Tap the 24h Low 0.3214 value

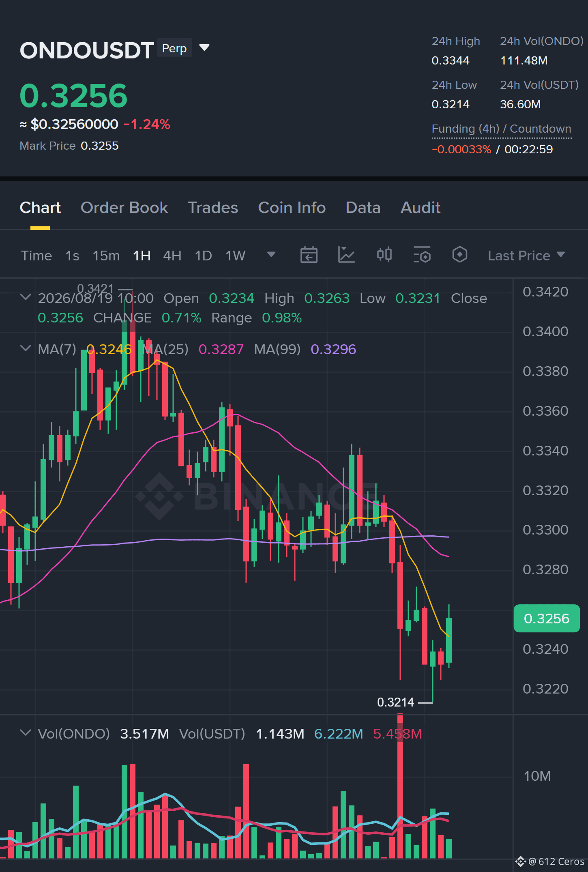tap(451, 105)
